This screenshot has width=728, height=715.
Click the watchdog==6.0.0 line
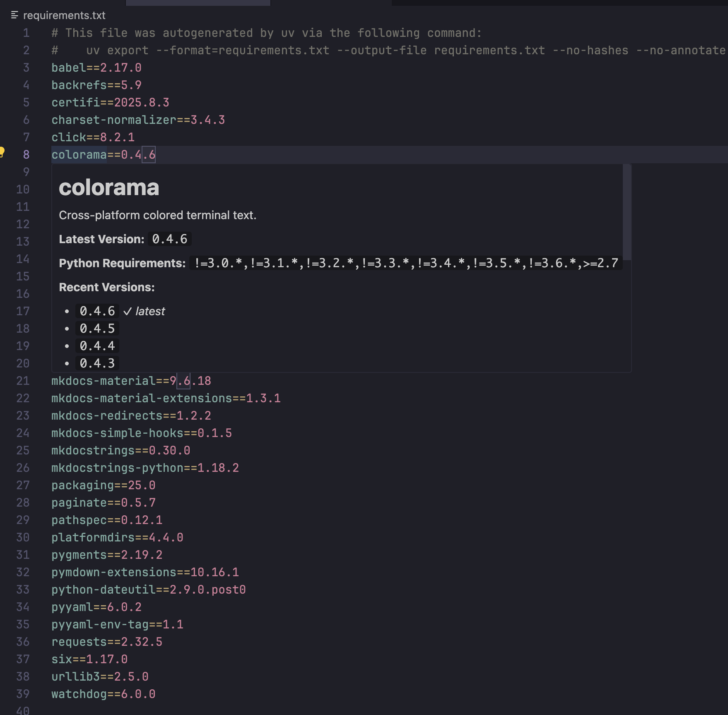pyautogui.click(x=104, y=694)
